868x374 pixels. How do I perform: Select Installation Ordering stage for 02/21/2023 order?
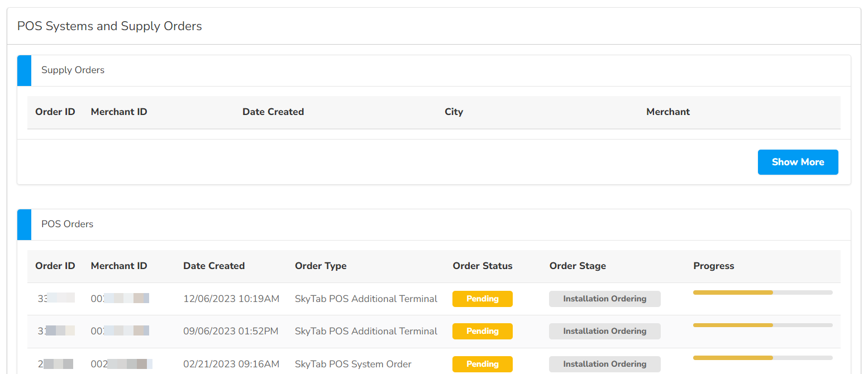[604, 364]
